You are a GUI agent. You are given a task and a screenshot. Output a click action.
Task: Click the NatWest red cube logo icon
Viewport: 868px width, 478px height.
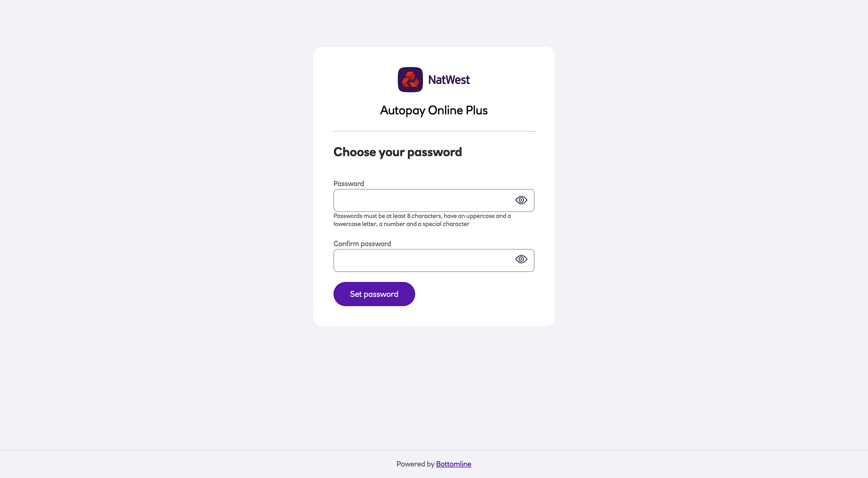coord(410,79)
